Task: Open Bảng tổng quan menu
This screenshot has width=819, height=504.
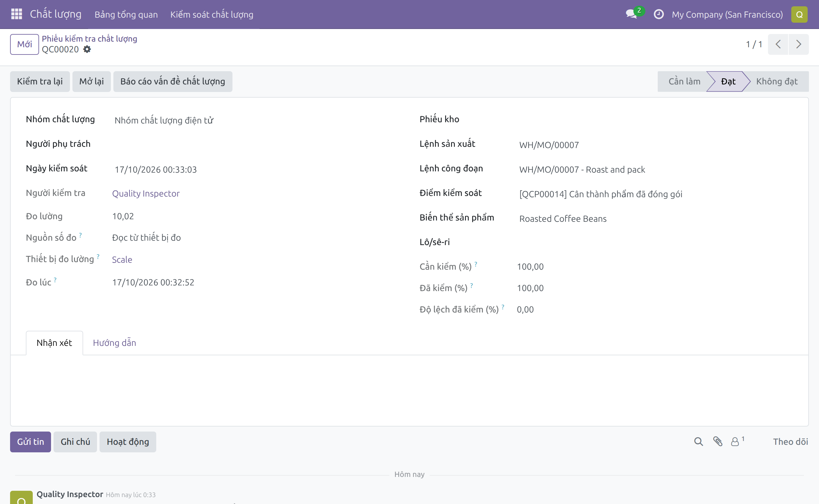Action: [126, 15]
